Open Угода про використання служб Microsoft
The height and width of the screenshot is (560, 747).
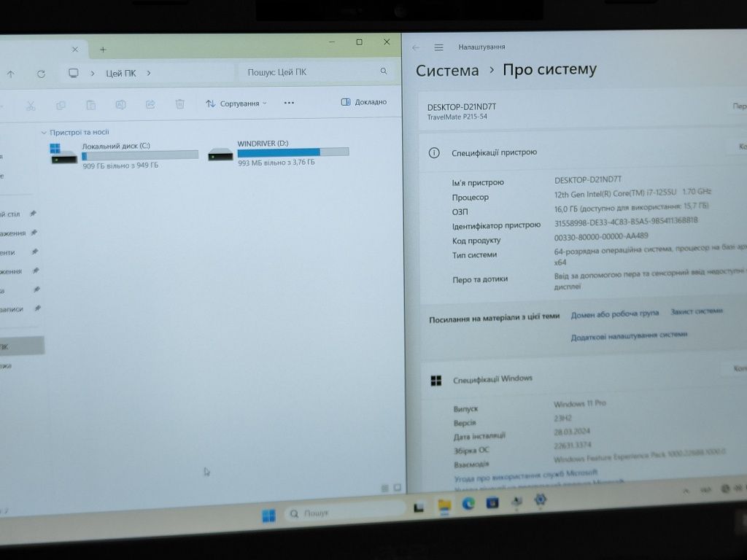point(525,475)
